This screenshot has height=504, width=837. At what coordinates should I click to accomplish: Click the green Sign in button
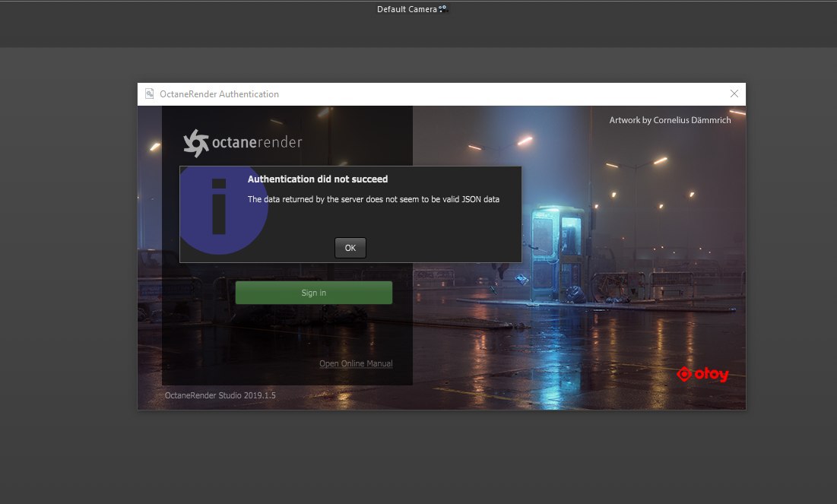(x=314, y=293)
